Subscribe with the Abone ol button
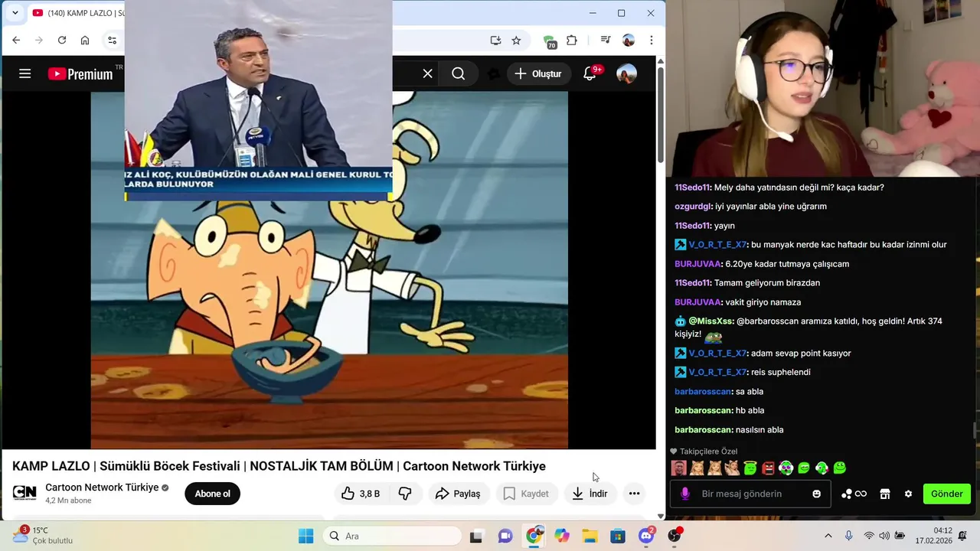 212,494
